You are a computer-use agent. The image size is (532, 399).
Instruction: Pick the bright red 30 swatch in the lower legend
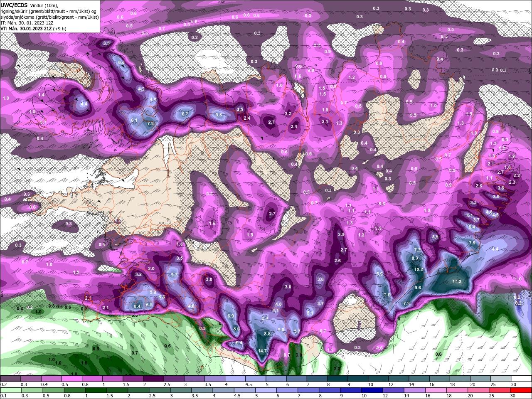click(x=521, y=390)
